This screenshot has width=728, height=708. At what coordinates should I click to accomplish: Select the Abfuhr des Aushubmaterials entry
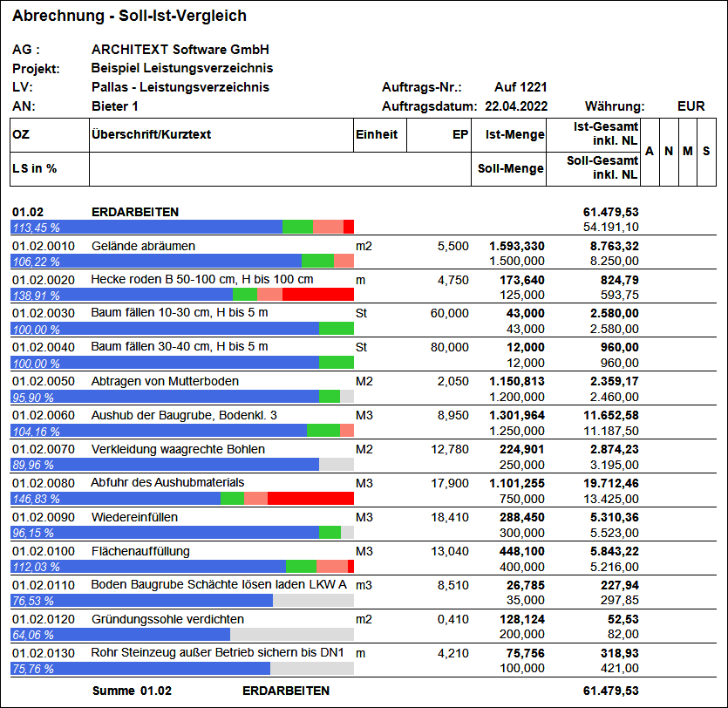pyautogui.click(x=363, y=490)
